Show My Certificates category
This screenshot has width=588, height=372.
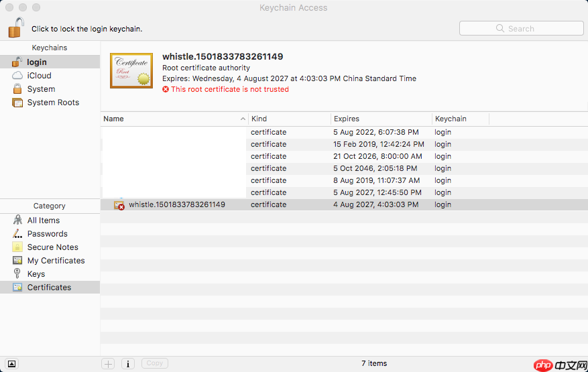50,261
